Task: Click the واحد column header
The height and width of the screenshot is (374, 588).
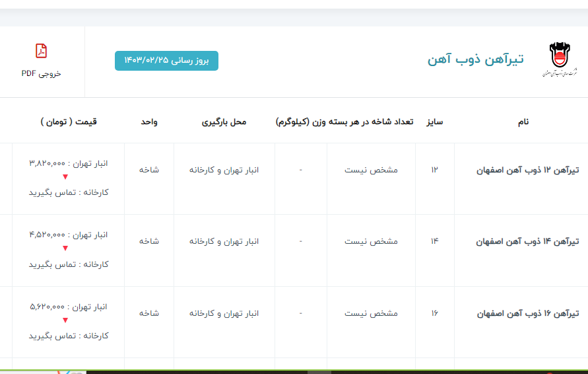Action: (148, 122)
